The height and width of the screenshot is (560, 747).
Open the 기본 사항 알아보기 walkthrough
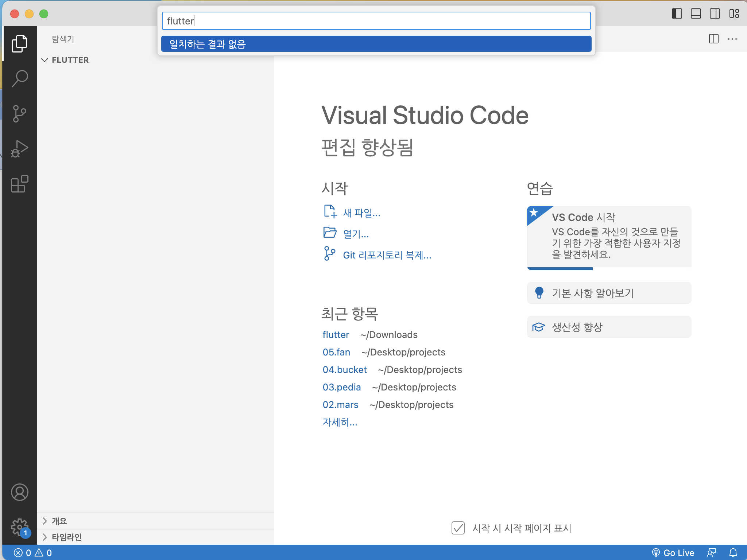click(x=609, y=293)
